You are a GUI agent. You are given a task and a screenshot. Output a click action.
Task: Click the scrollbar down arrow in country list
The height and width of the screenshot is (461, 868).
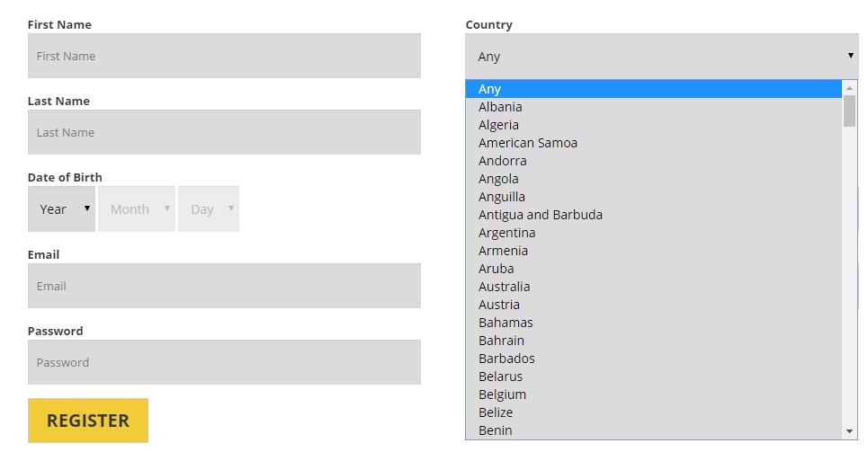pyautogui.click(x=850, y=431)
